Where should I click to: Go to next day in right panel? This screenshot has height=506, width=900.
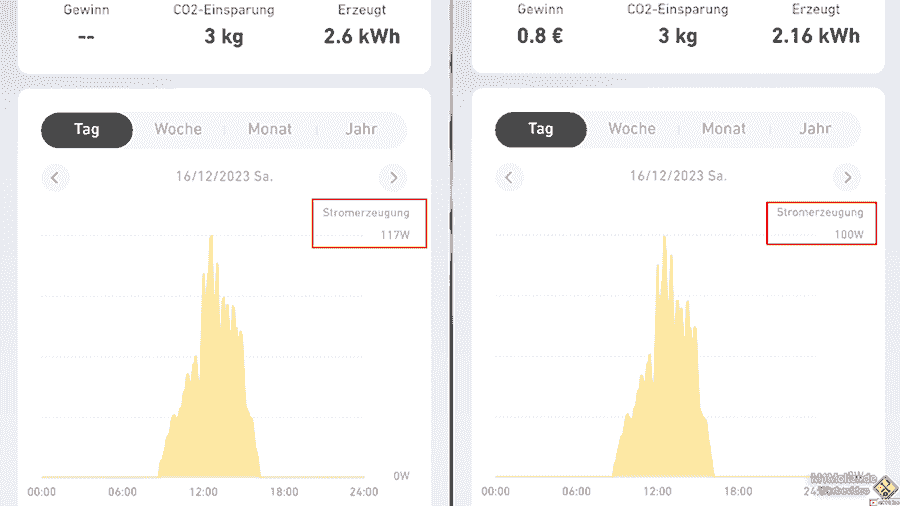click(847, 178)
